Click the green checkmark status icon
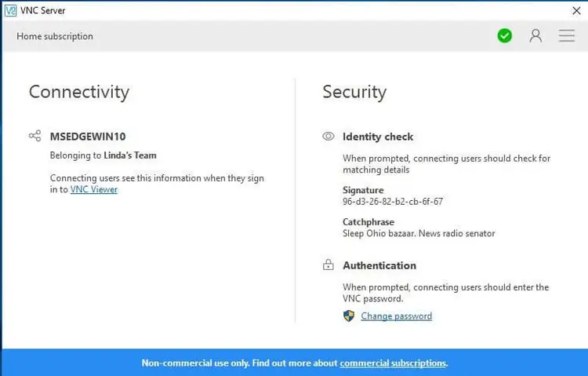Viewport: 588px width, 376px height. pos(505,36)
